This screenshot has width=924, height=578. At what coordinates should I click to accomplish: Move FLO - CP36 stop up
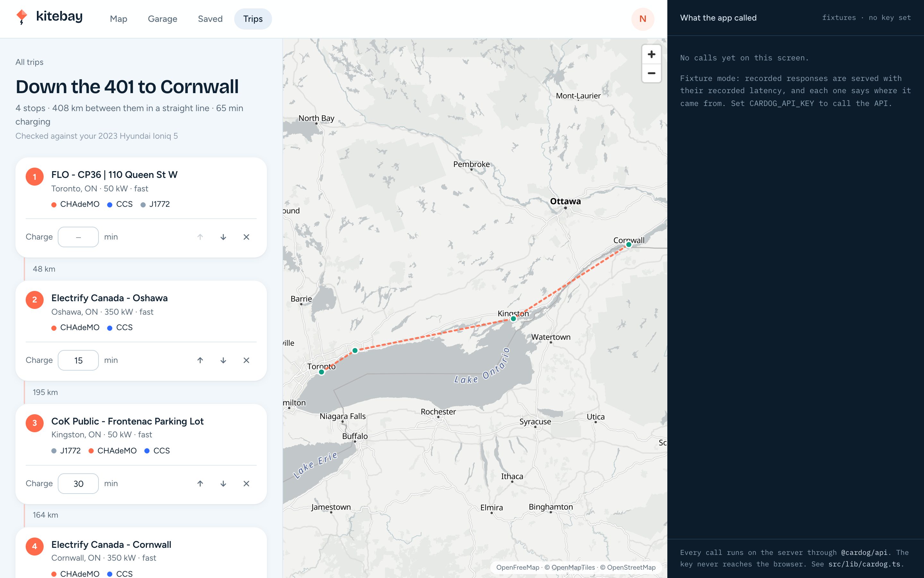pos(200,237)
